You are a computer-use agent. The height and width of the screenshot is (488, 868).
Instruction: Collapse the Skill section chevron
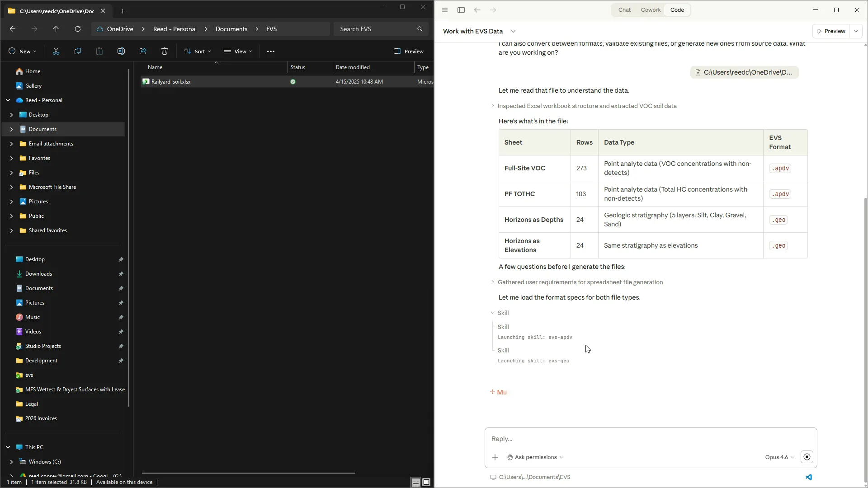(493, 313)
